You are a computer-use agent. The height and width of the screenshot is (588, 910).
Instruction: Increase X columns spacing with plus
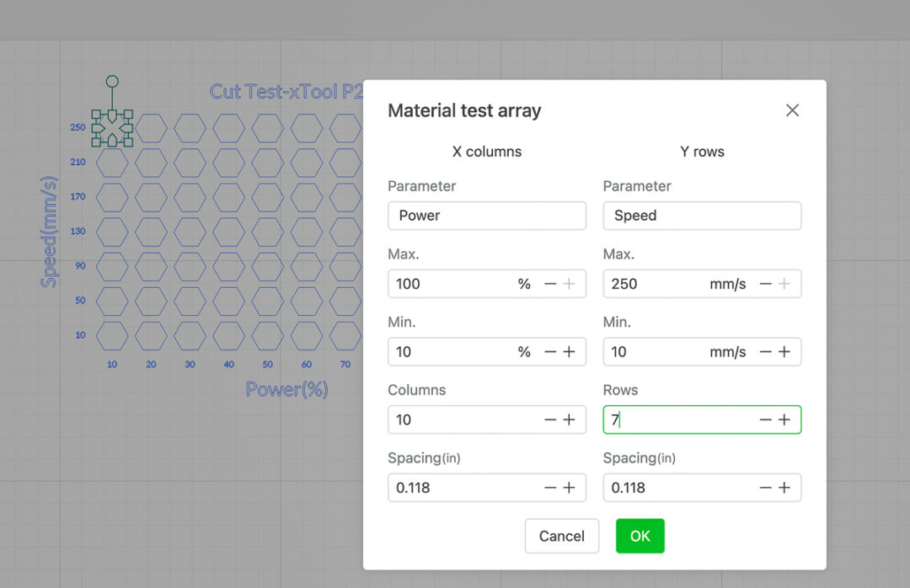[570, 488]
